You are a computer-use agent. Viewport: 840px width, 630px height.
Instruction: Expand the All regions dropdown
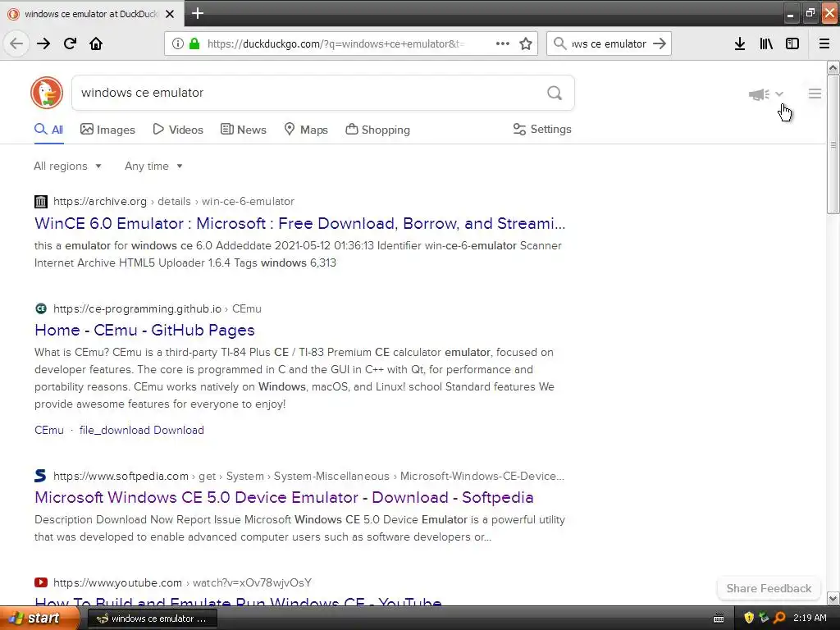[x=67, y=166]
